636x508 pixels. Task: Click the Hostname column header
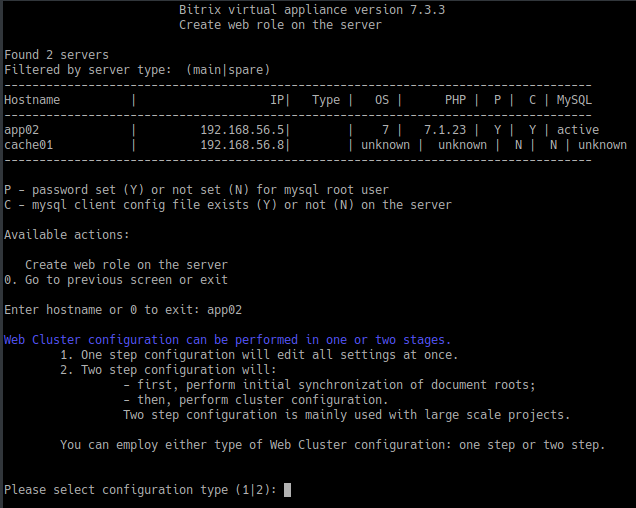tap(32, 100)
